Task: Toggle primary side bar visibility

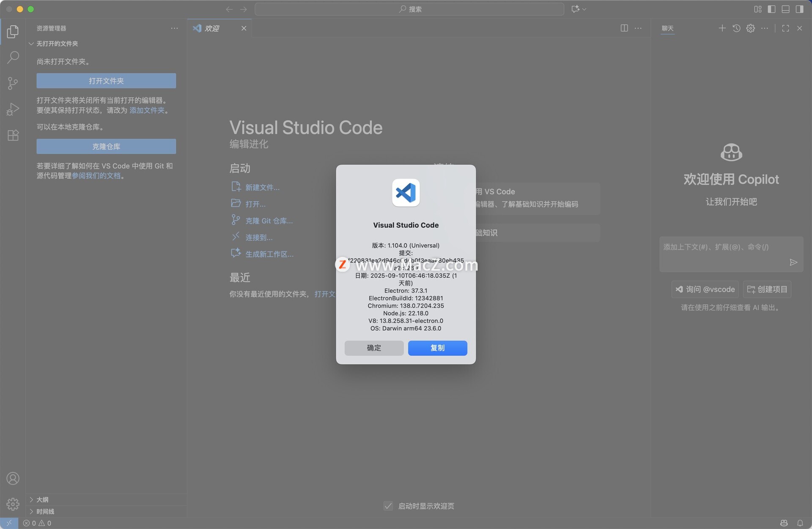Action: 771,9
